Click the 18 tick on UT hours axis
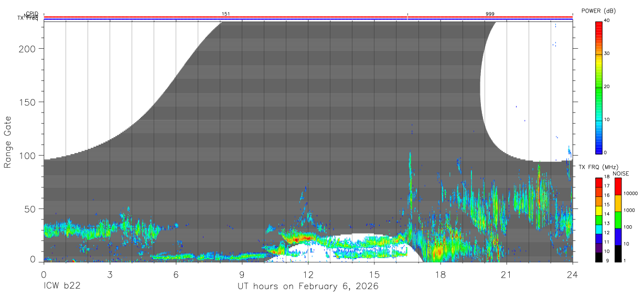 [440, 274]
